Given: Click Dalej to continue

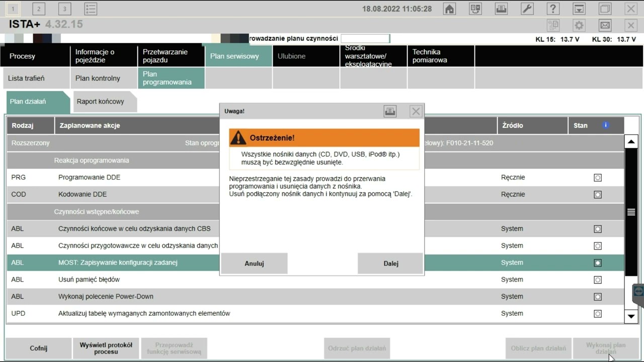Looking at the screenshot, I should tap(390, 263).
